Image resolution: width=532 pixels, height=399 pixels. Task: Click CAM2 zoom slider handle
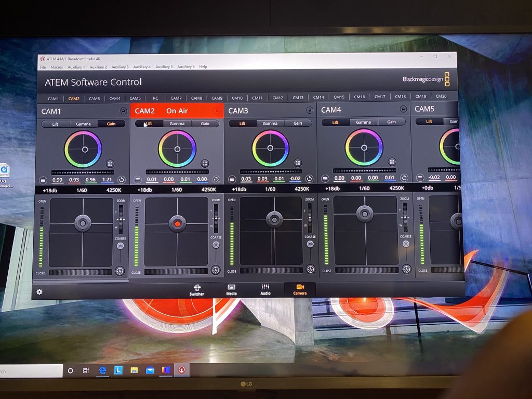tap(216, 219)
